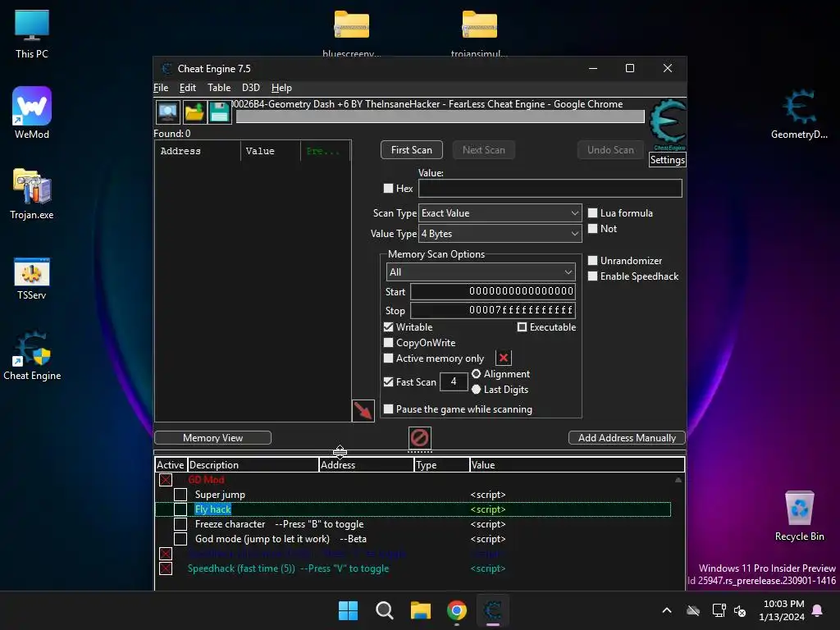The image size is (840, 630).
Task: Click the First Scan button
Action: coord(412,150)
